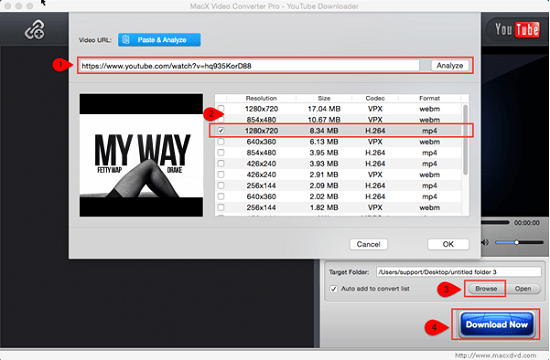Check the 1280x720 17.04 MB webm row

221,108
